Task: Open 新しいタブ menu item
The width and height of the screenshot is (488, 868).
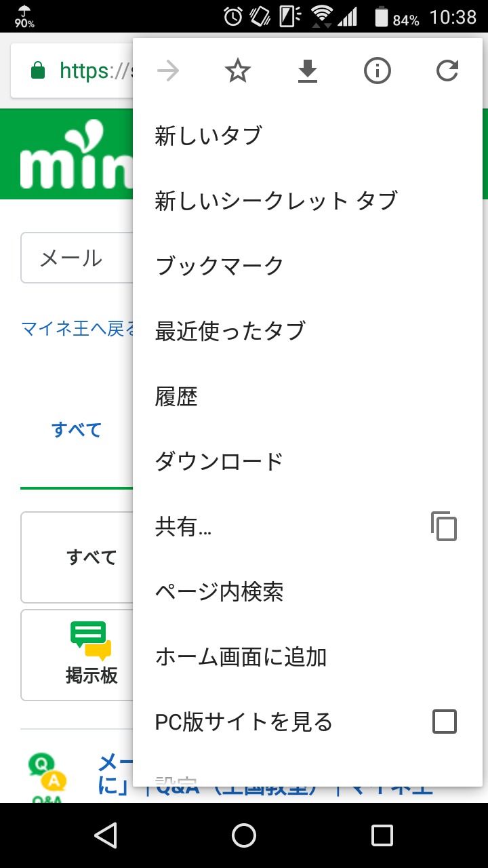Action: pyautogui.click(x=208, y=136)
